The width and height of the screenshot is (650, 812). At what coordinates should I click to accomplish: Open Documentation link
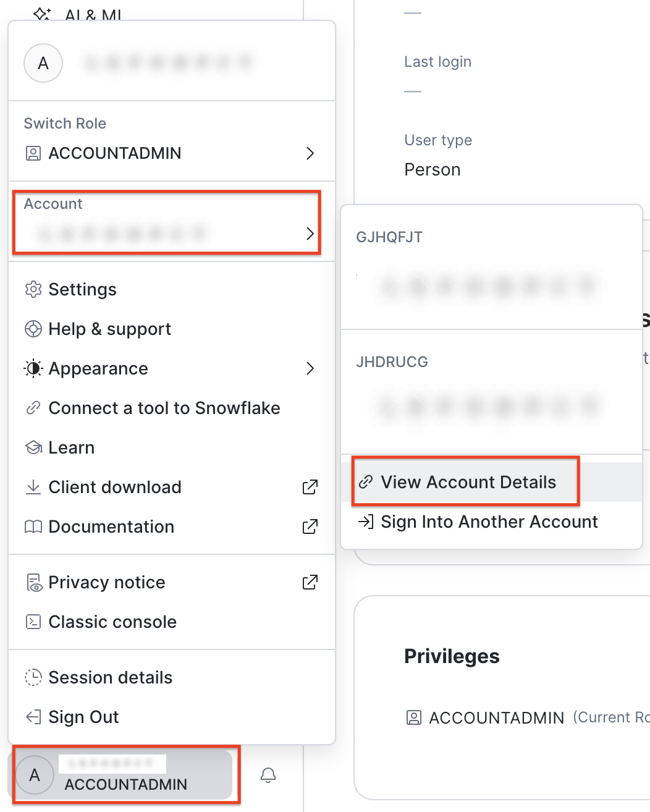[x=172, y=527]
